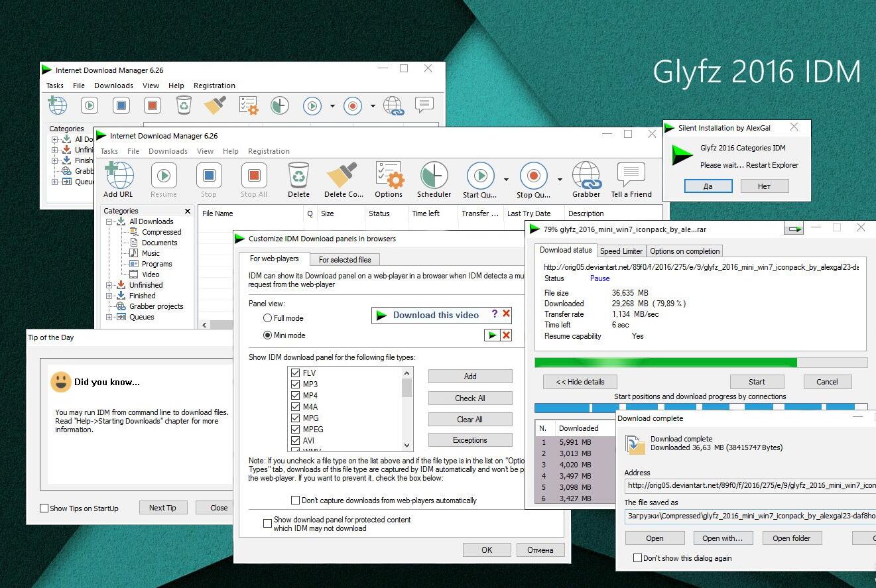Switch to Speed Limiter tab
Screen dimensions: 876x588
[621, 251]
